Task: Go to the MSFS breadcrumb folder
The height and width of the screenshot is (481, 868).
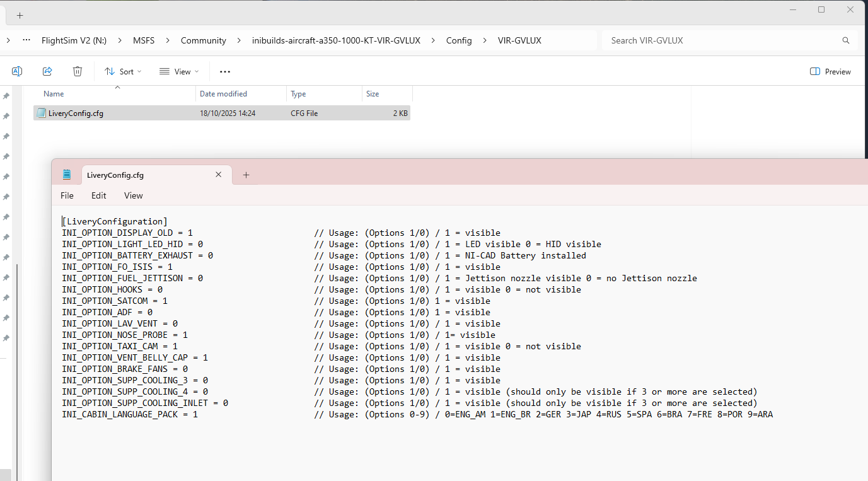Action: tap(143, 40)
